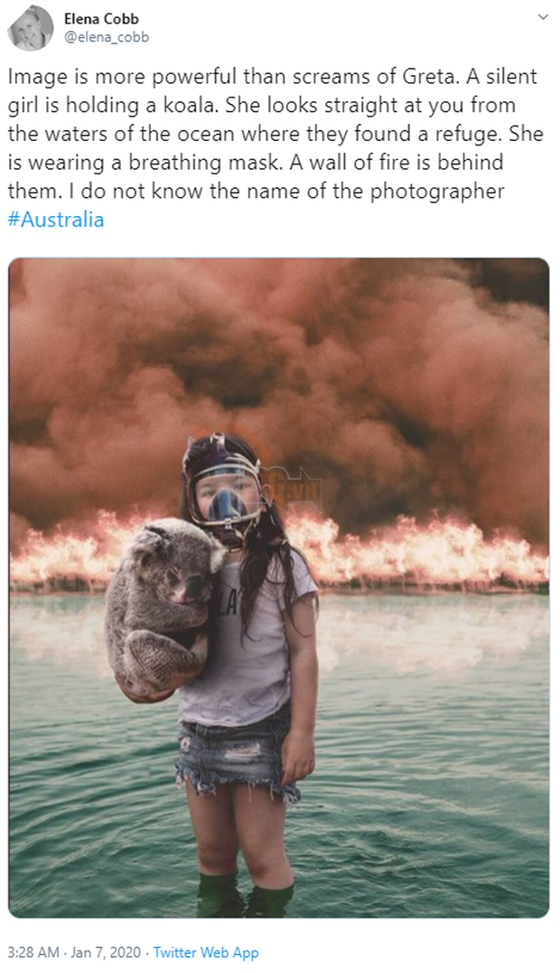This screenshot has width=560, height=973.
Task: Click the koala in the photo
Action: [163, 609]
